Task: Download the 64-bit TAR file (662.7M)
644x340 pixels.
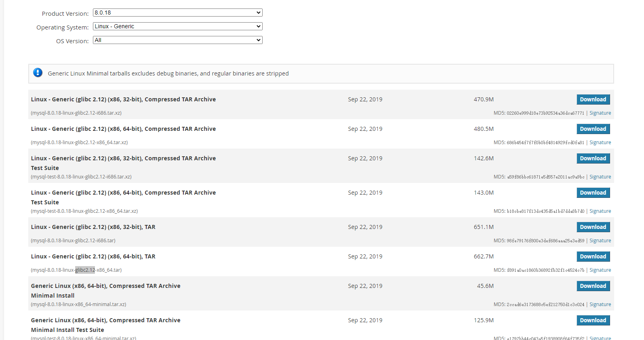Action: click(593, 256)
